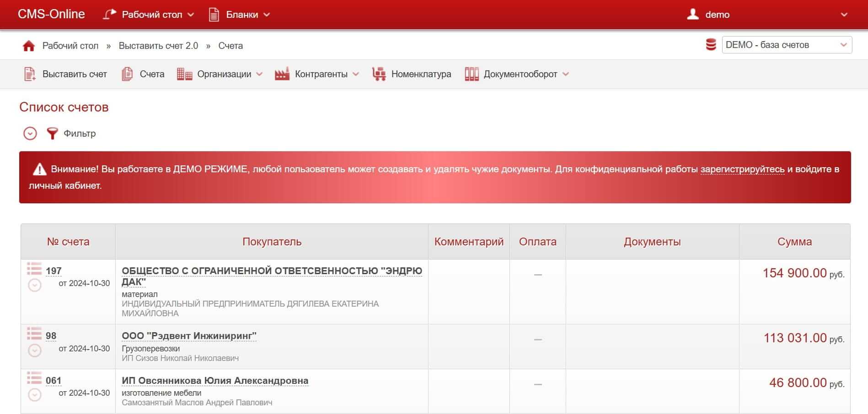Click the amount 46 800.00 руб.
Viewport: 868px width, 414px height.
tap(807, 383)
